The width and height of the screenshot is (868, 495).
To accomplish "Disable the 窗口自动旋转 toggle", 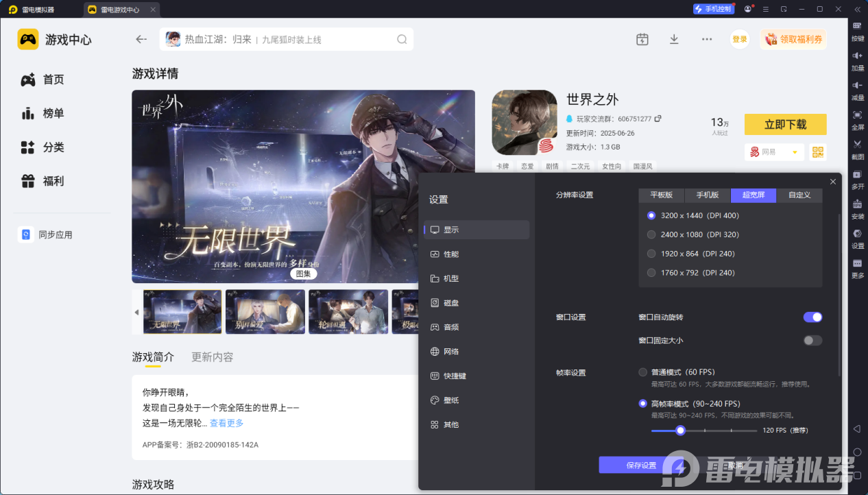I will tap(812, 317).
